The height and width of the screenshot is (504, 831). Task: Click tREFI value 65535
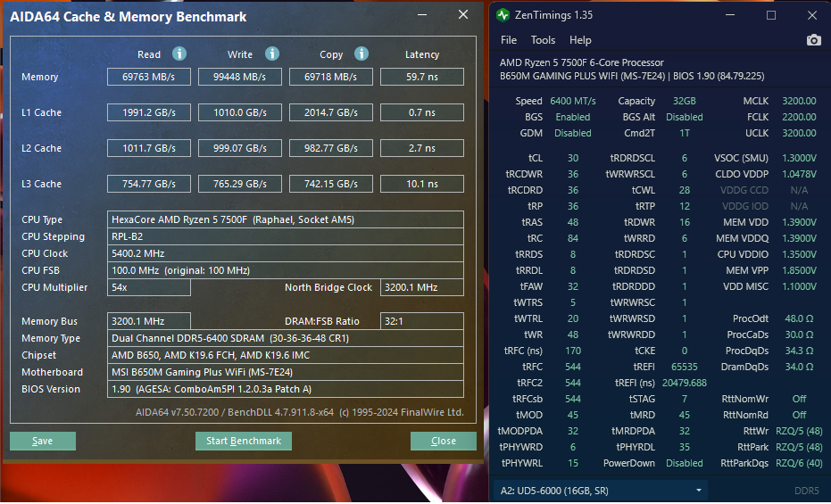685,367
